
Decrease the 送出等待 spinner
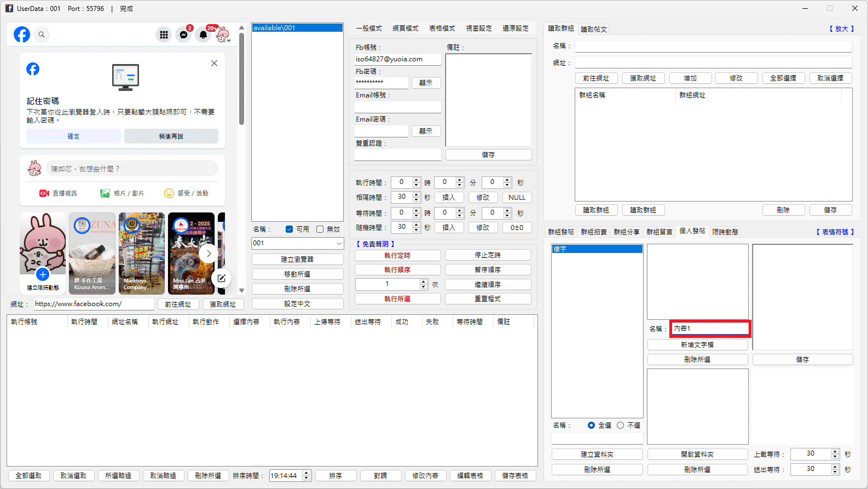tap(835, 471)
